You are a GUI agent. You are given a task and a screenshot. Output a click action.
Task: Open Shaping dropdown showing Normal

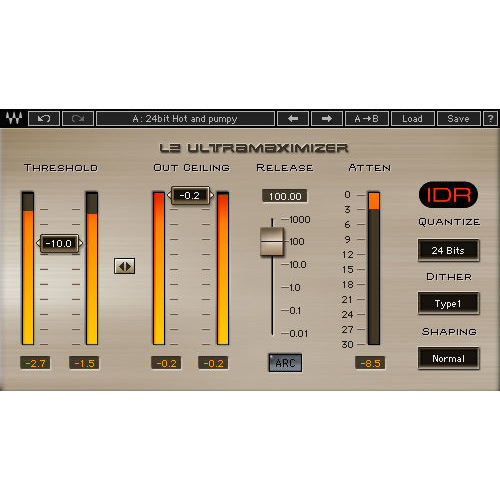coord(448,358)
